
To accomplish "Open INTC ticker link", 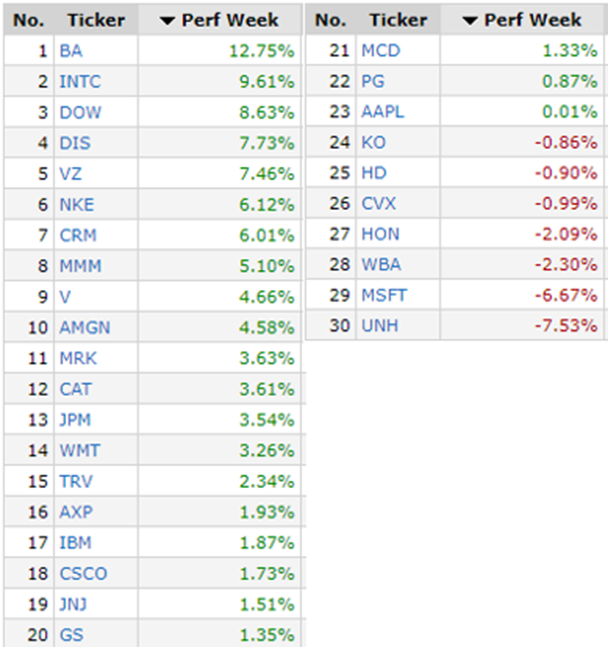I will pos(80,82).
